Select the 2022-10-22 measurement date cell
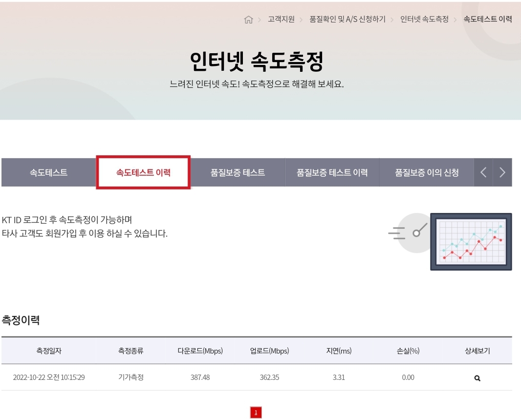The height and width of the screenshot is (420, 521). pos(49,378)
